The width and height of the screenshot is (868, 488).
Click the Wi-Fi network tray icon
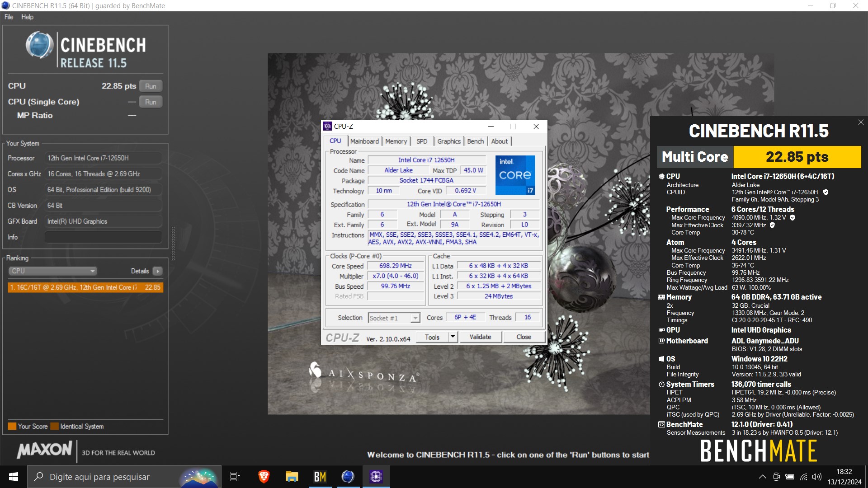pyautogui.click(x=803, y=477)
